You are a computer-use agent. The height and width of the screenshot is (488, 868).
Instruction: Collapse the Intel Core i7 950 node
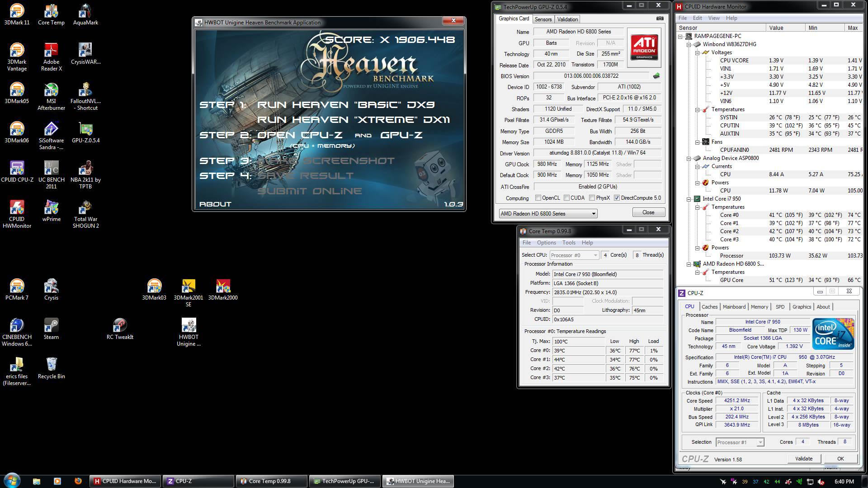pos(689,199)
